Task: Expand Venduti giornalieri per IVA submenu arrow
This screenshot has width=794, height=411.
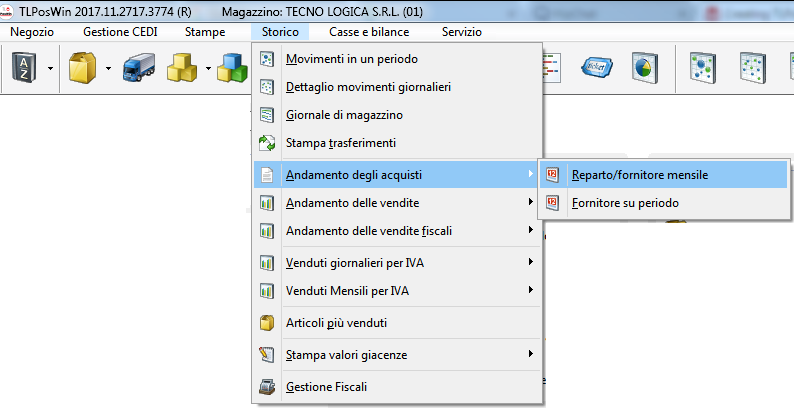Action: point(531,262)
